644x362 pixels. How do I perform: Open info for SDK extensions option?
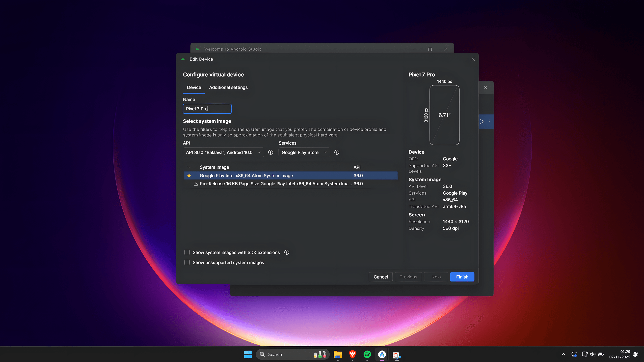287,252
